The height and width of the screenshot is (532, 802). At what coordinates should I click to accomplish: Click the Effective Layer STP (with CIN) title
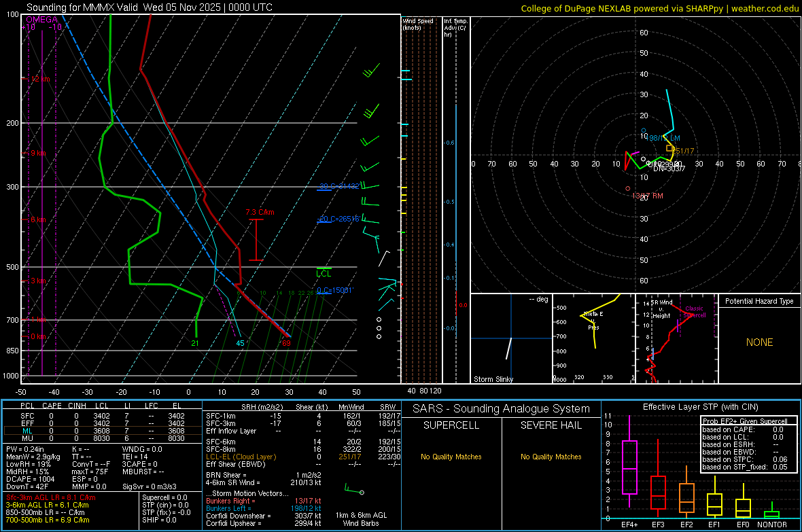700,407
